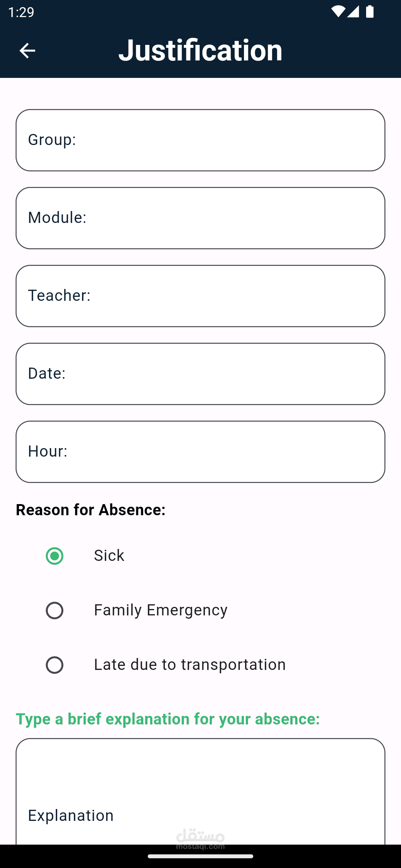Click the green brief explanation heading
This screenshot has height=868, width=401.
point(168,719)
